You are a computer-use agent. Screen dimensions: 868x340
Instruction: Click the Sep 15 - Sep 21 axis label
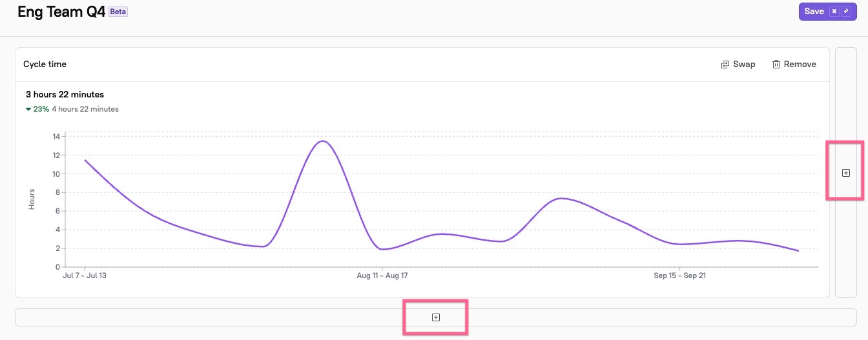click(679, 275)
